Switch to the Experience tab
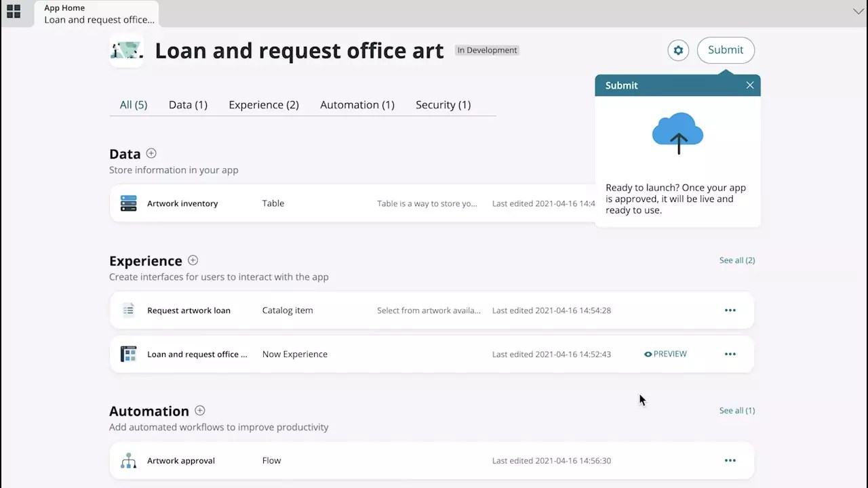 264,104
